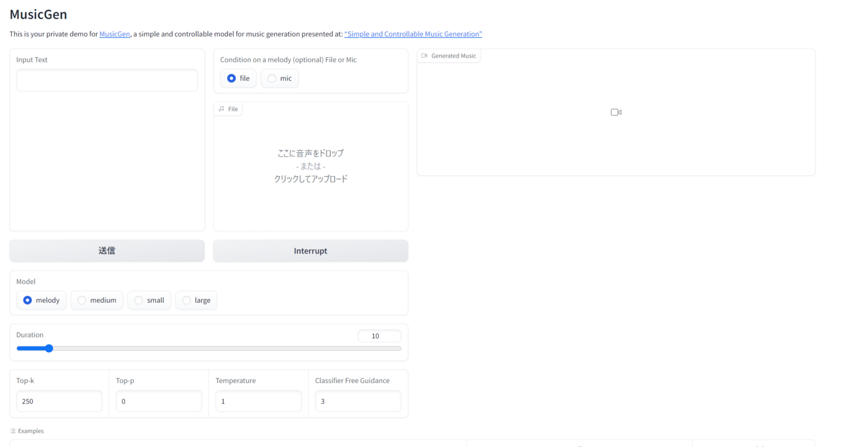The height and width of the screenshot is (447, 868).
Task: Select the file radio option
Action: coord(232,79)
